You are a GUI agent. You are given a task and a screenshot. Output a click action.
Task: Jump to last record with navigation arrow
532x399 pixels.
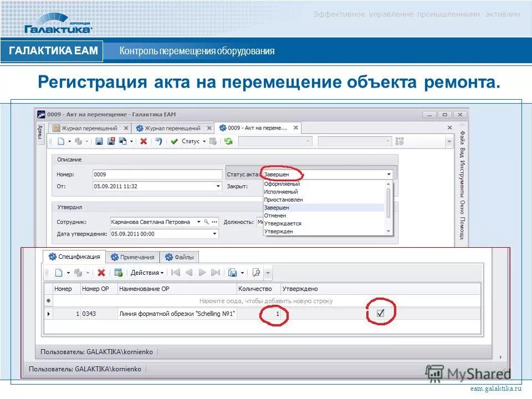coord(216,273)
